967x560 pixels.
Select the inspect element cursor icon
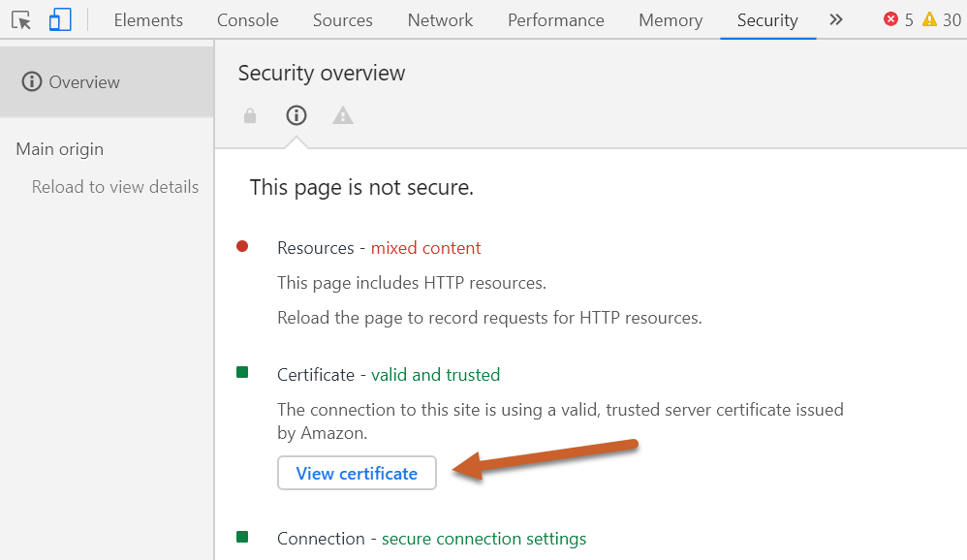coord(21,20)
